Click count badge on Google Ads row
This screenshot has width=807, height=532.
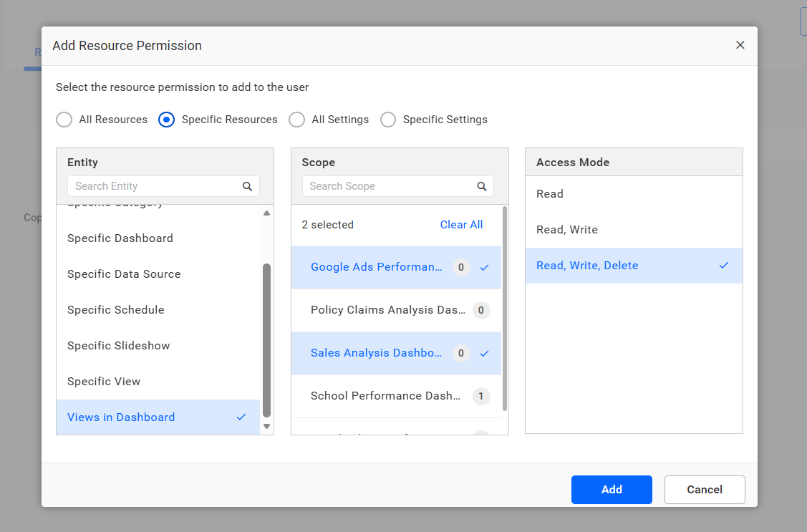tap(461, 267)
